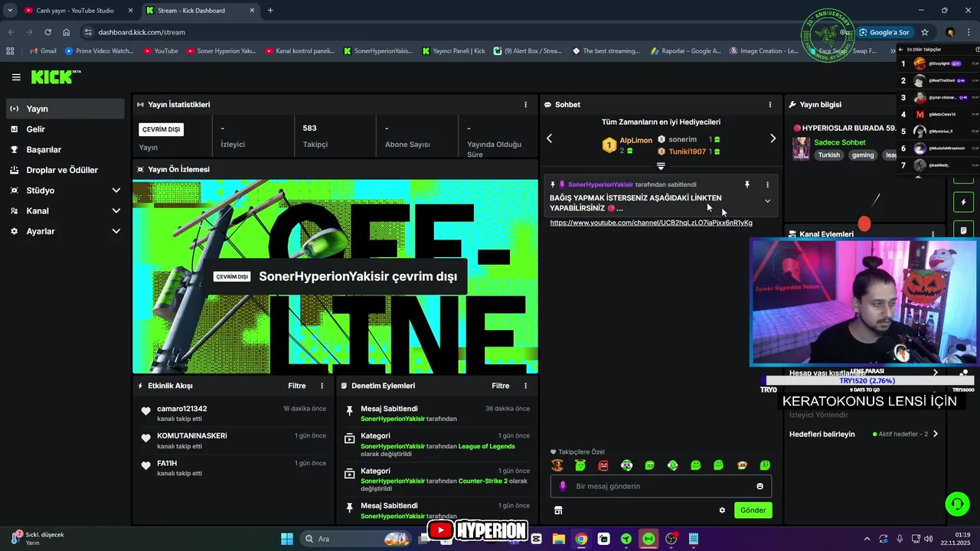Open Yayıncı Paneli | Kick bookmark
The image size is (980, 551).
454,51
